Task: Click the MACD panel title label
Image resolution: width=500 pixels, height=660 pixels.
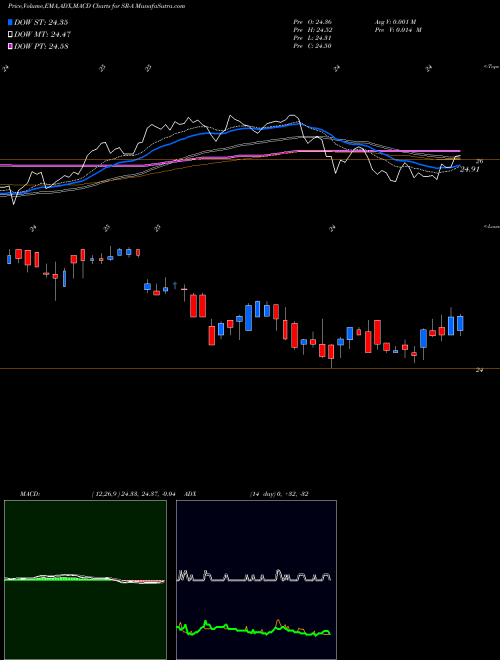Action: click(30, 494)
